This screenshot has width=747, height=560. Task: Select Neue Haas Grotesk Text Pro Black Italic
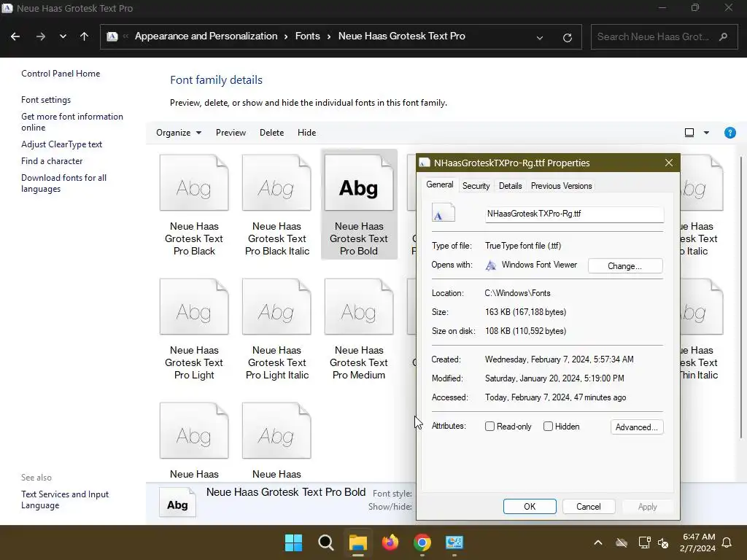tap(276, 205)
